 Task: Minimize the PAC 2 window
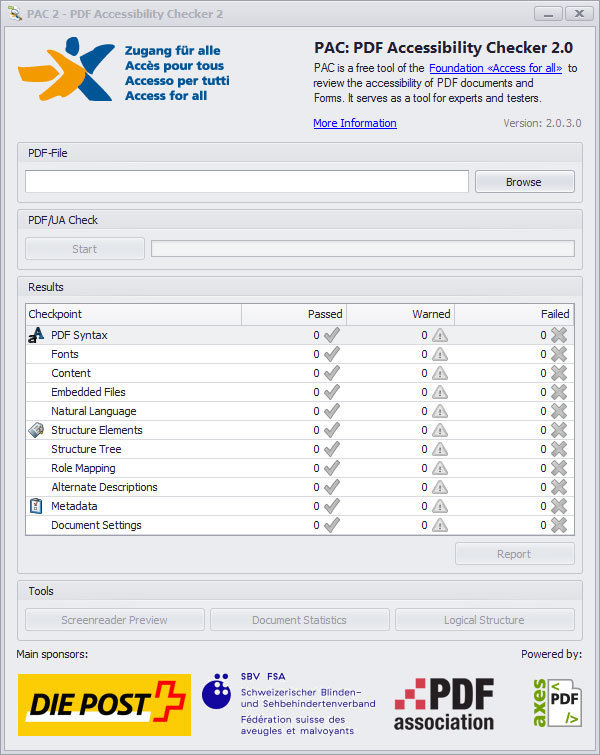(x=548, y=13)
